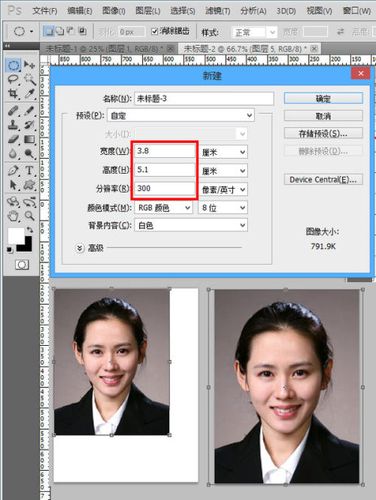The height and width of the screenshot is (500, 376).
Task: Switch to the 未标题-2 document tab
Action: click(245, 49)
